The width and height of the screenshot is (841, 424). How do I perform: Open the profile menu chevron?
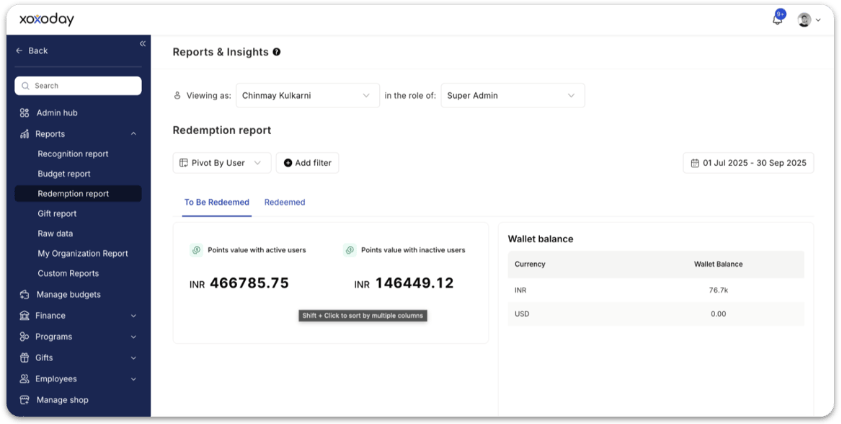[x=818, y=20]
